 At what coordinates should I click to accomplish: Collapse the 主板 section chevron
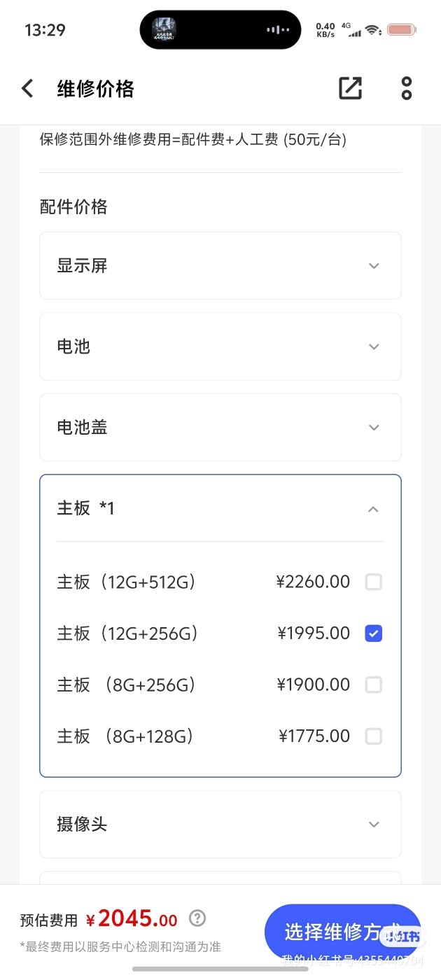[x=373, y=509]
